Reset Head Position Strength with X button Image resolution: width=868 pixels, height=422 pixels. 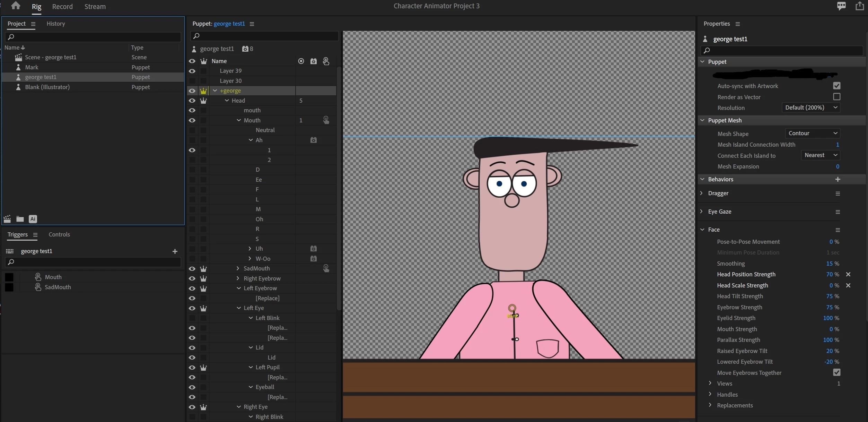(x=848, y=274)
